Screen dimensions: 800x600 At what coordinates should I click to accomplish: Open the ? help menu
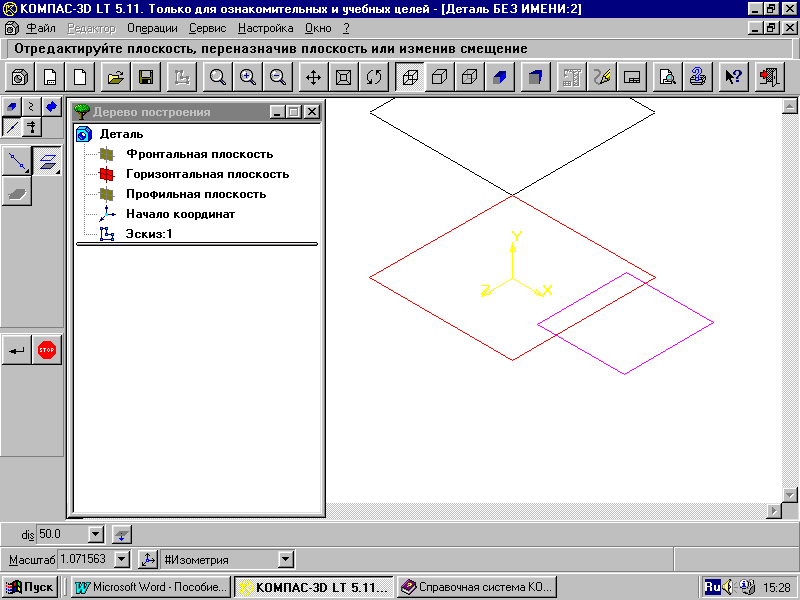pyautogui.click(x=346, y=29)
